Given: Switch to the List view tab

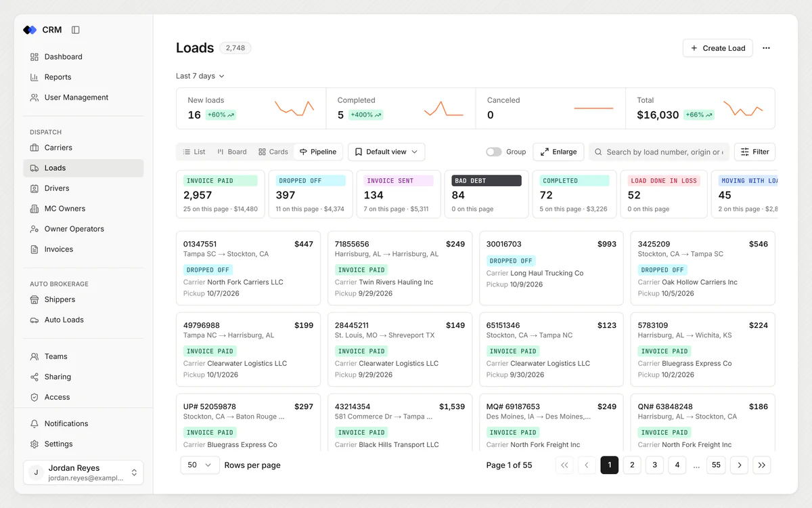Looking at the screenshot, I should 194,152.
